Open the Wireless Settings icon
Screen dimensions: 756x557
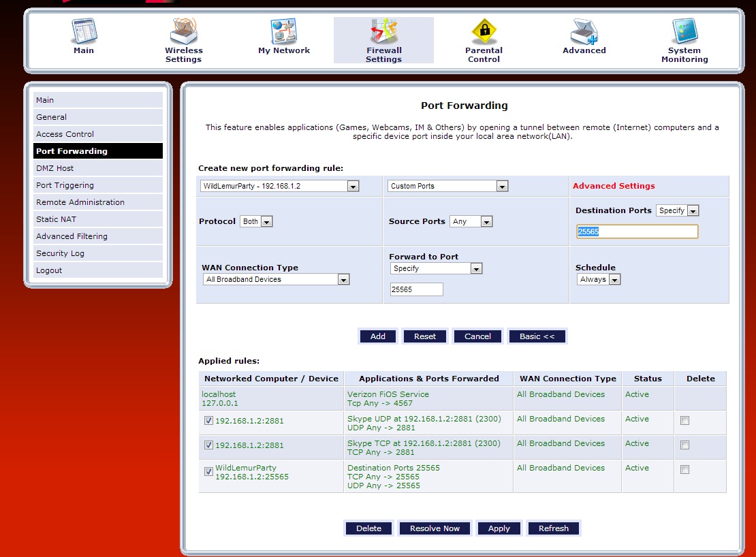tap(184, 31)
